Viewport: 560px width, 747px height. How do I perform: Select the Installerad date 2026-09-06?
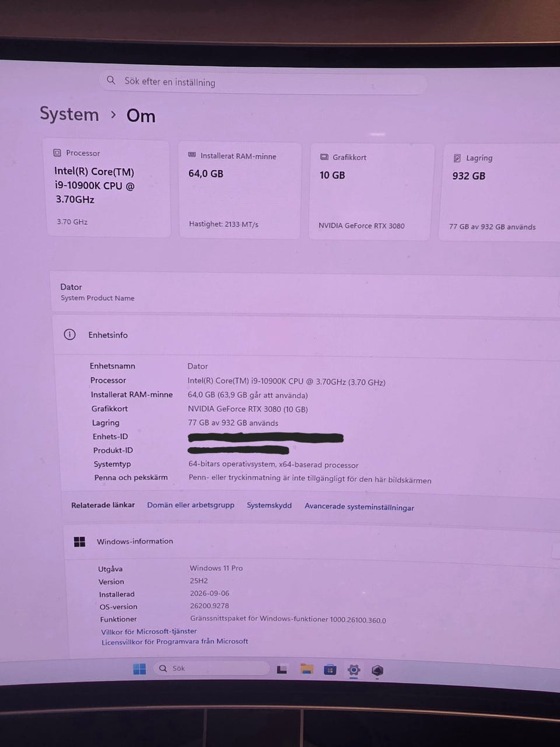click(x=210, y=594)
